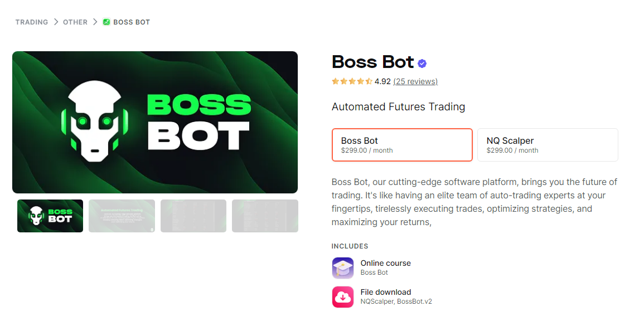This screenshot has height=331, width=644.
Task: Open the TRADING breadcrumb
Action: click(x=31, y=22)
